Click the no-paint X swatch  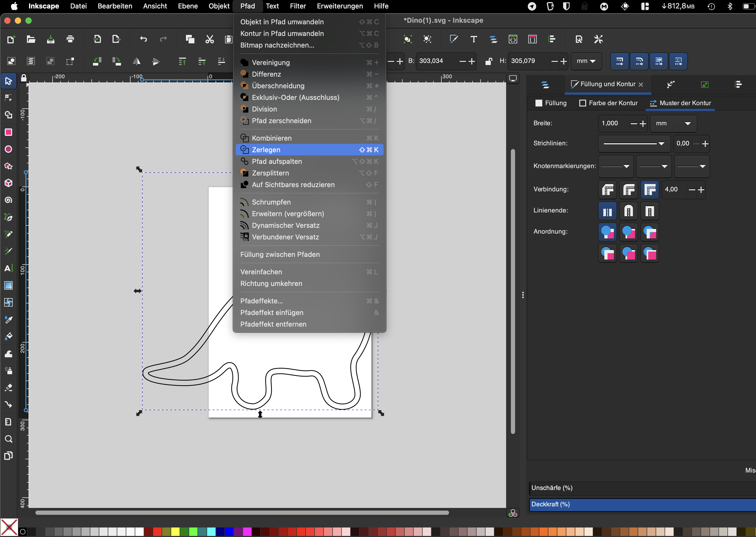pos(9,527)
